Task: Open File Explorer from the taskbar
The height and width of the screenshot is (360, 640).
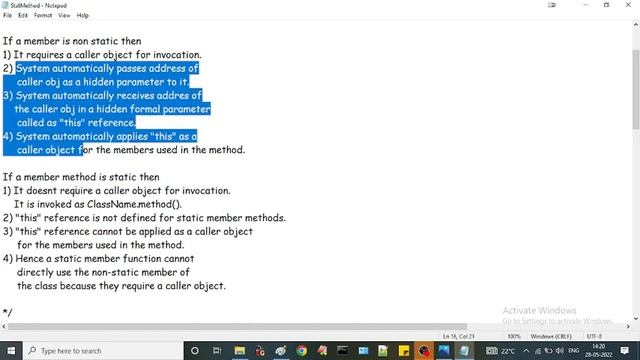Action: pyautogui.click(x=240, y=351)
